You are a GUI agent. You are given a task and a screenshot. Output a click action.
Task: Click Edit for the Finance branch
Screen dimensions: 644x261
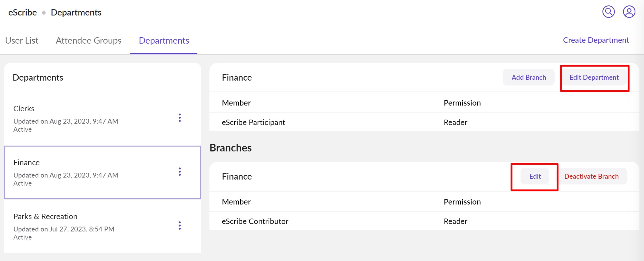535,176
